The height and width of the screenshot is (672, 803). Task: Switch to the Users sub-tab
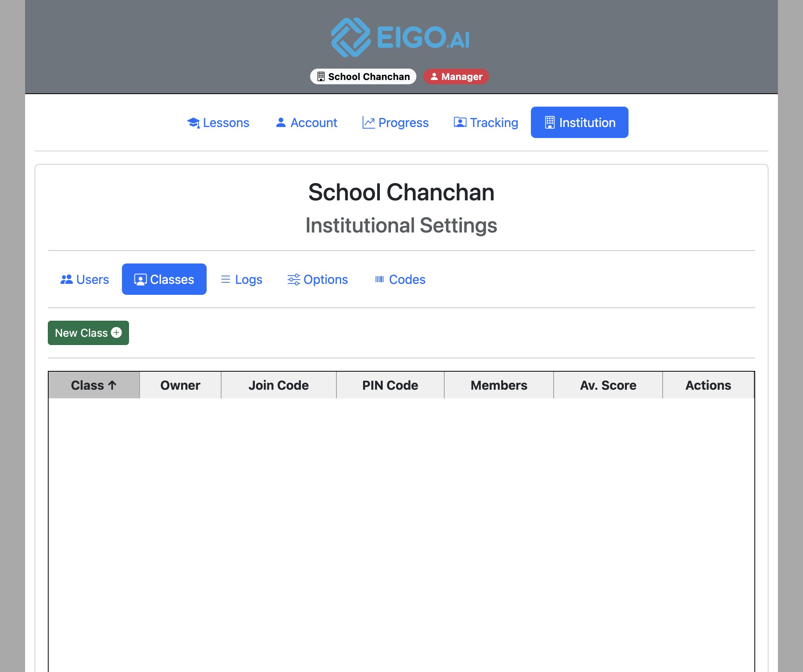pyautogui.click(x=85, y=279)
